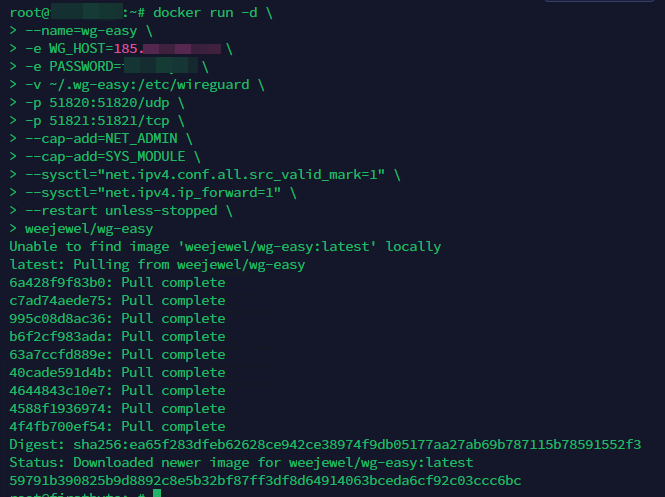This screenshot has height=497, width=665.
Task: Click the 'weejewel/wg-easy' image name after the prompt
Action: tap(89, 229)
